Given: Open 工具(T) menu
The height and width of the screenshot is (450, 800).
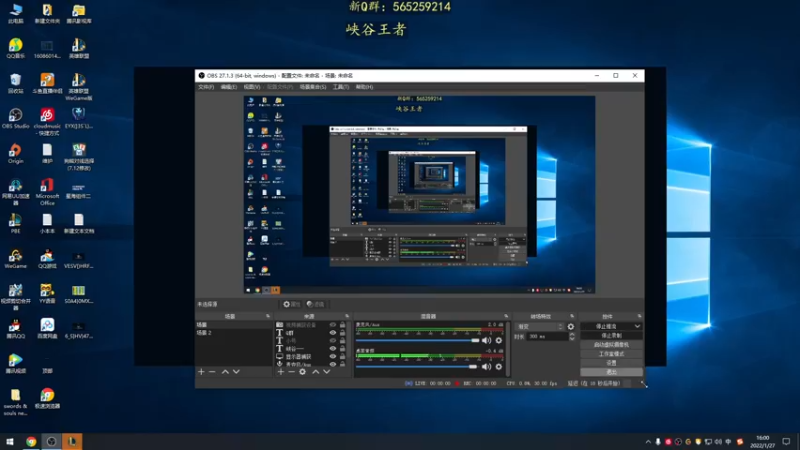Looking at the screenshot, I should [x=341, y=87].
